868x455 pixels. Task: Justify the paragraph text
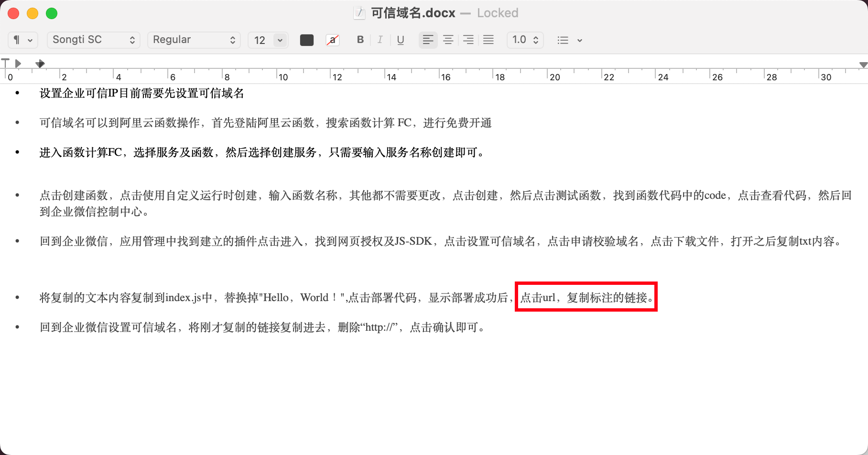tap(488, 40)
